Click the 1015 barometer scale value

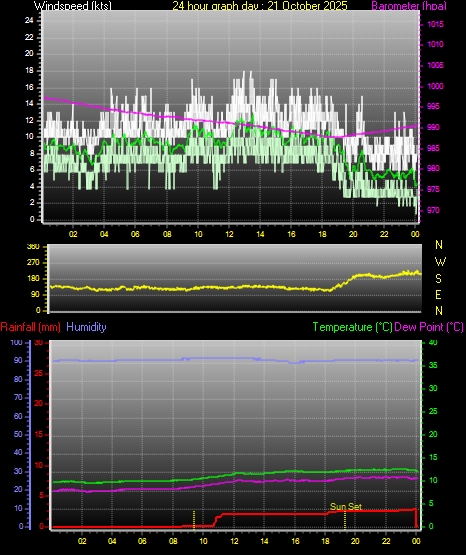pos(435,24)
